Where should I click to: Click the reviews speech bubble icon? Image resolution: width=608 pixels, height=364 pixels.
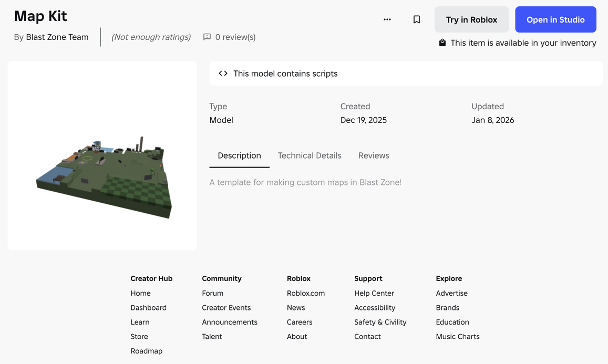(x=207, y=37)
